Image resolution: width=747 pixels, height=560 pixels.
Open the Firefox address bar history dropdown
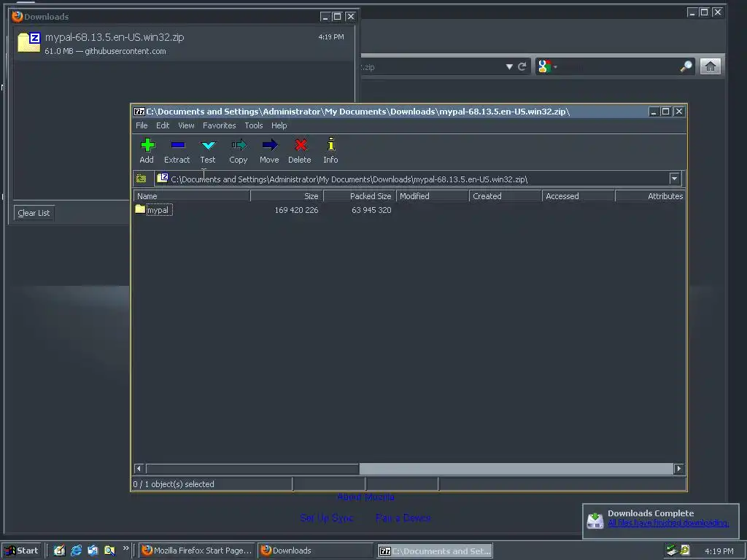click(509, 66)
